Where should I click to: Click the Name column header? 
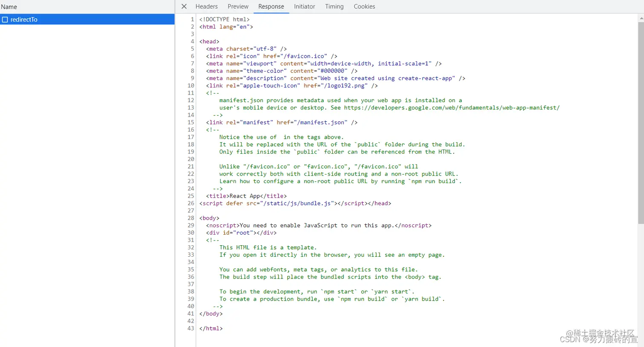click(9, 7)
